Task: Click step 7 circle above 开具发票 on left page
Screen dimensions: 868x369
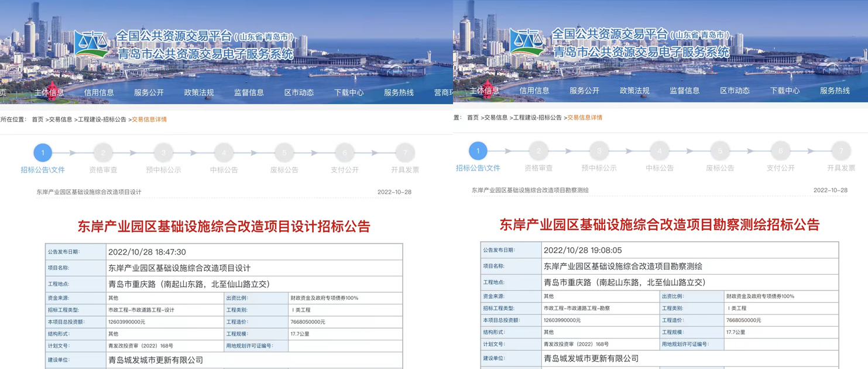Action: point(405,153)
